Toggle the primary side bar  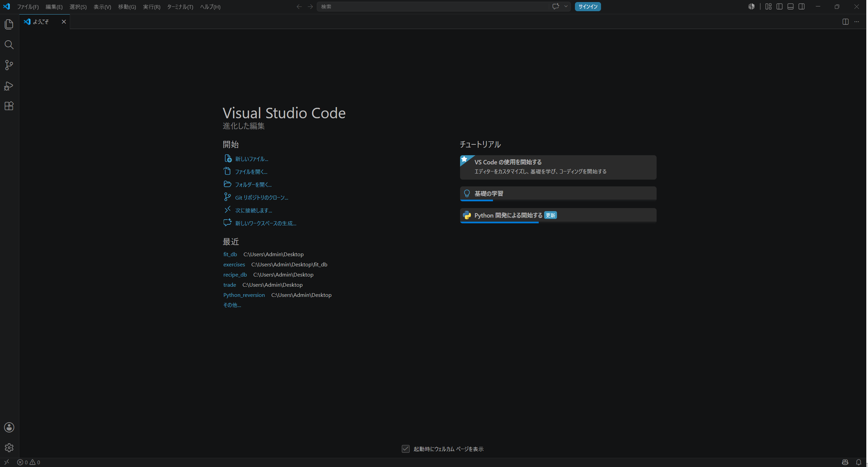coord(780,6)
